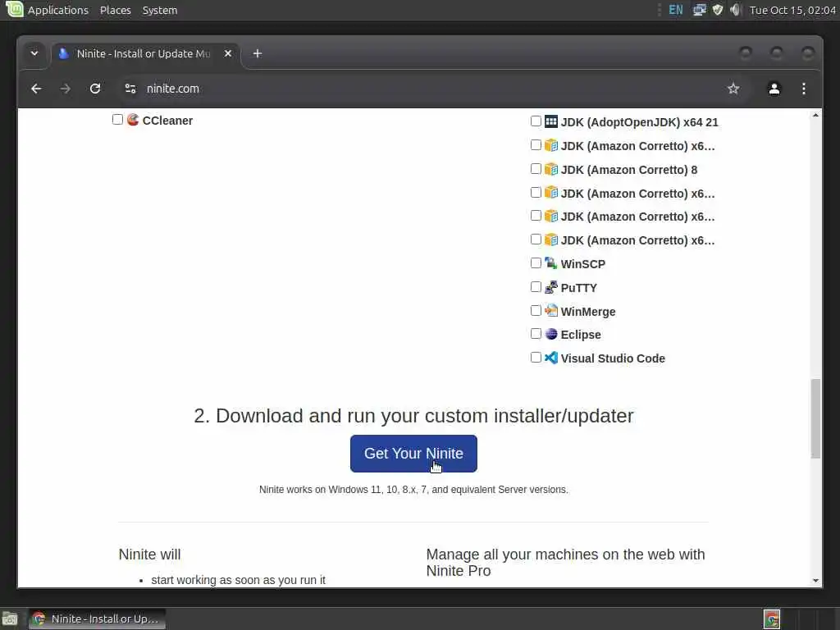
Task: Open the network connections tray icon
Action: pyautogui.click(x=700, y=10)
